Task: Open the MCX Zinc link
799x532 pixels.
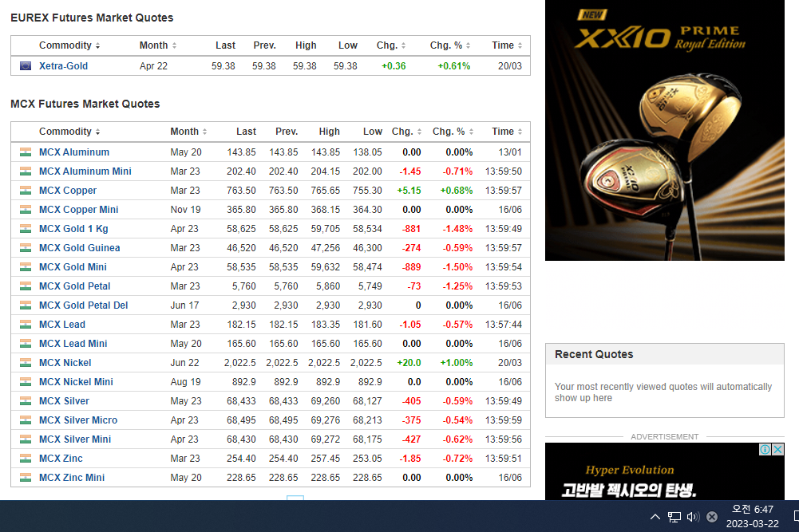Action: point(61,459)
